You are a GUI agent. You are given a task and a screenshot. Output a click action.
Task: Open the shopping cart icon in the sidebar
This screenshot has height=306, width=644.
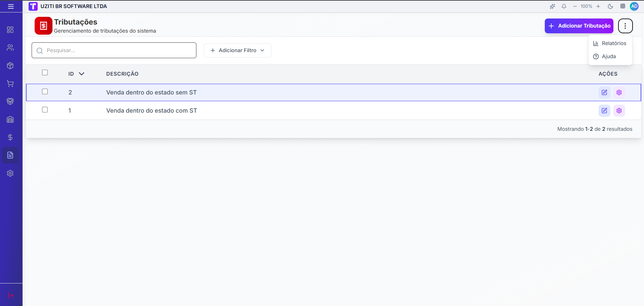point(10,84)
